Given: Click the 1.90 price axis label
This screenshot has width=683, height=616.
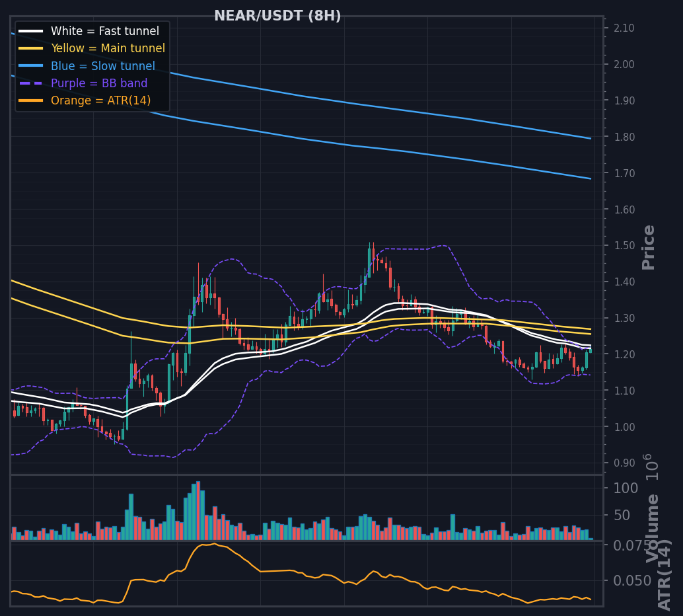Looking at the screenshot, I should [624, 100].
